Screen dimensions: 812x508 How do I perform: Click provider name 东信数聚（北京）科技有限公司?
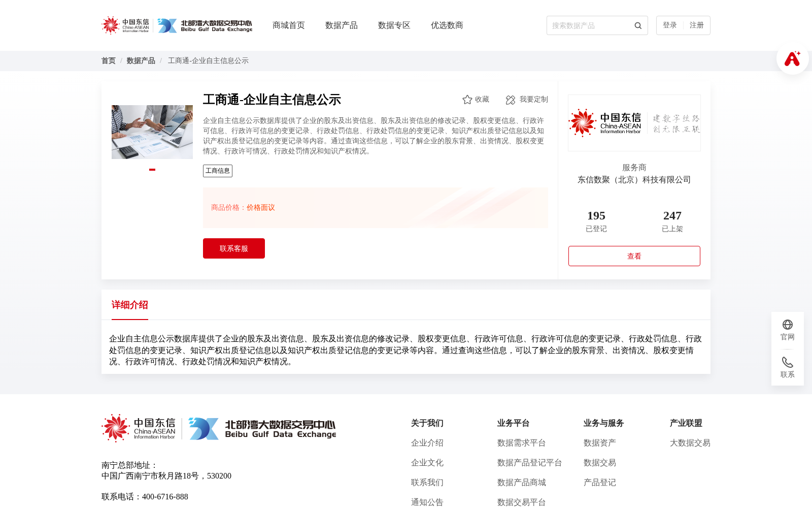coord(634,180)
